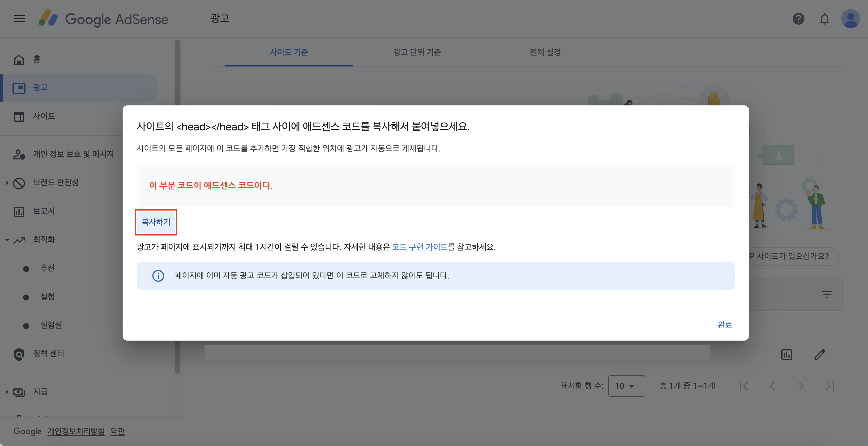Switch to the 광고 단위 기준 tab
Screen dimensions: 868x446
click(x=417, y=52)
